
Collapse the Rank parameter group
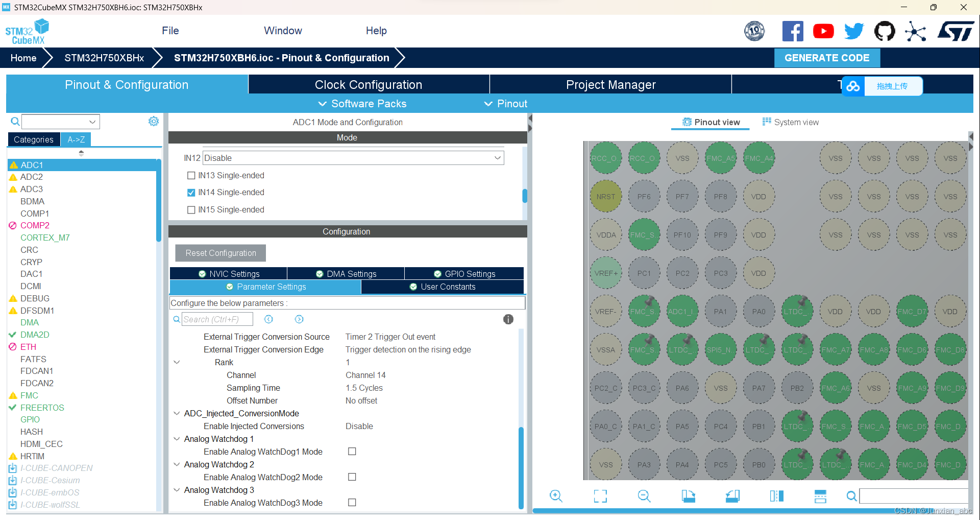177,362
